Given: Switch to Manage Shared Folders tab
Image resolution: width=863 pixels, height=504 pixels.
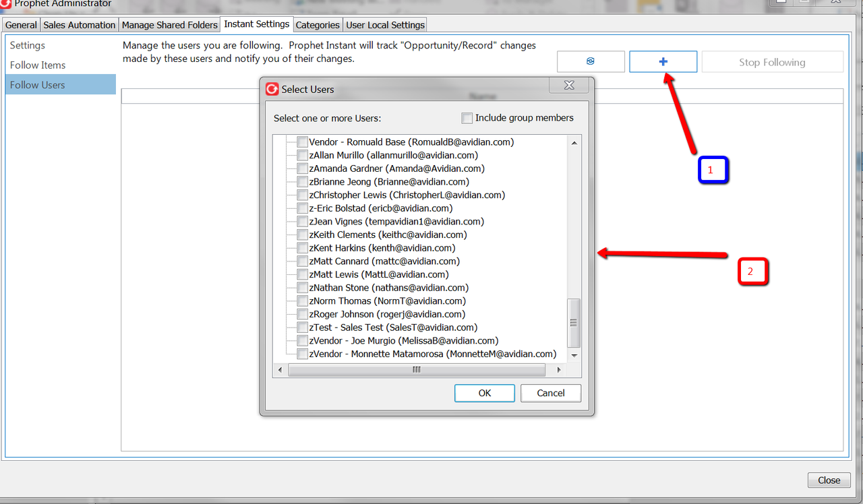Looking at the screenshot, I should click(170, 25).
